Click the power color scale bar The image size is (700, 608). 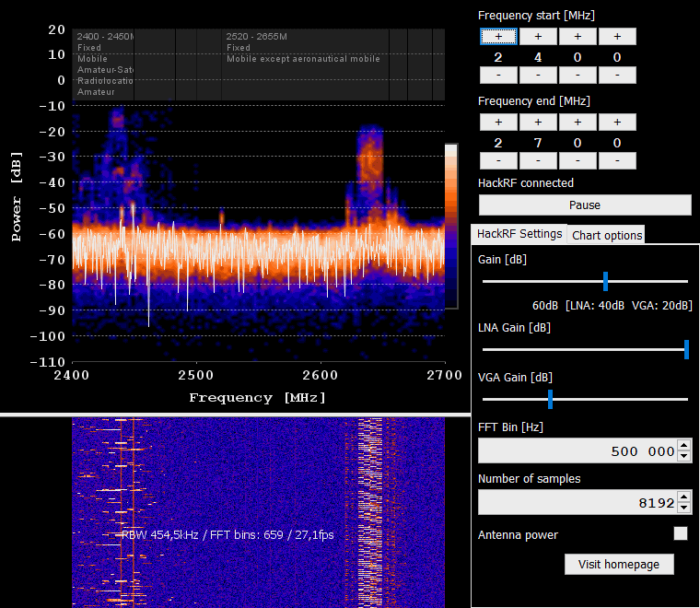pyautogui.click(x=451, y=227)
